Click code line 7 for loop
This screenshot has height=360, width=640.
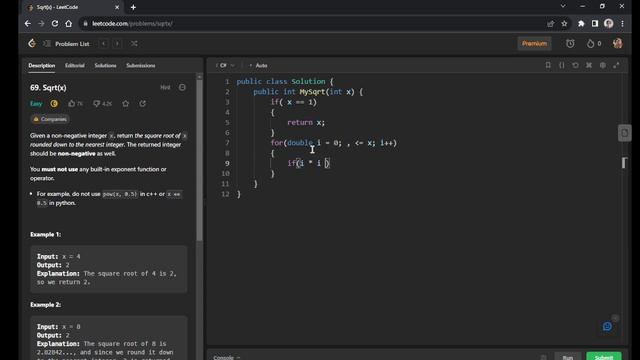coord(333,143)
